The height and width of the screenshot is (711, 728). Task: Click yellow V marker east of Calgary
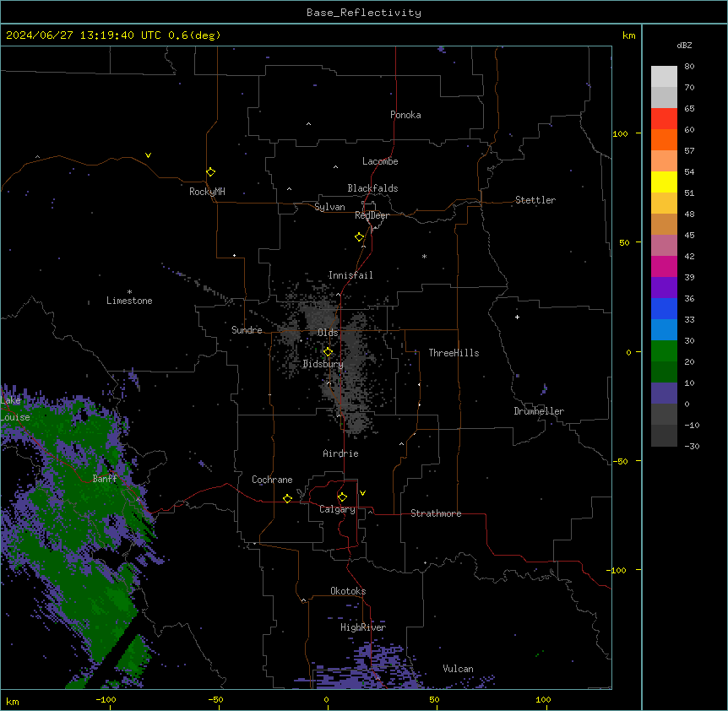(x=362, y=493)
